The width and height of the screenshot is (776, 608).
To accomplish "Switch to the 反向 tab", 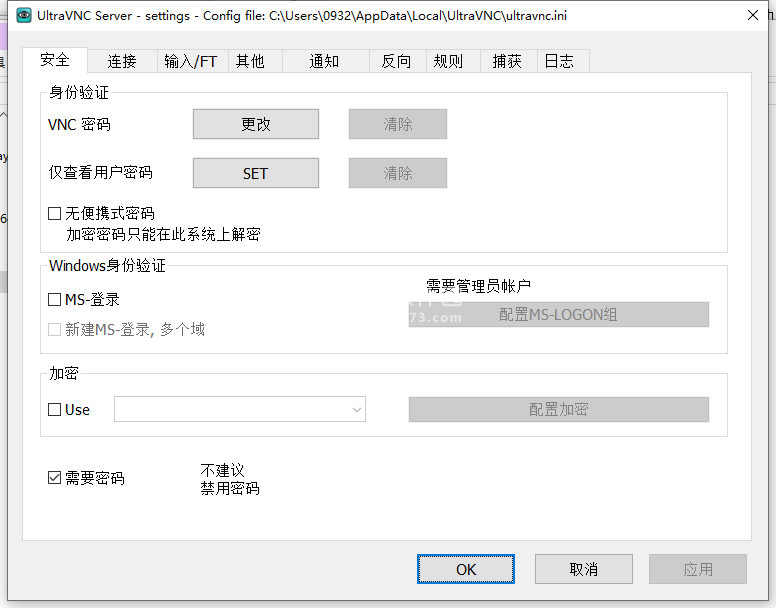I will point(396,61).
